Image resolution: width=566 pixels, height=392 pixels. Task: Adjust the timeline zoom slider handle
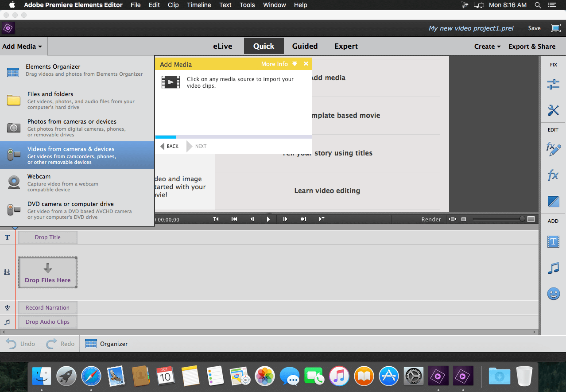pyautogui.click(x=522, y=219)
